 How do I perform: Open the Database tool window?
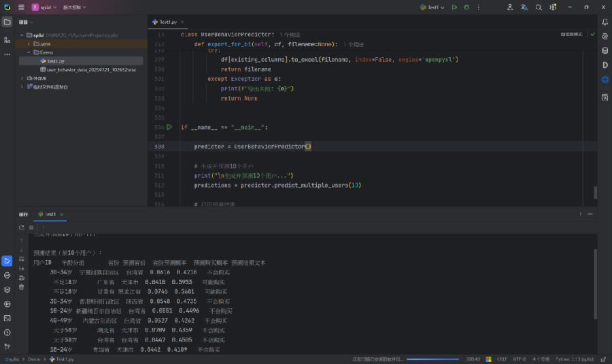(605, 50)
